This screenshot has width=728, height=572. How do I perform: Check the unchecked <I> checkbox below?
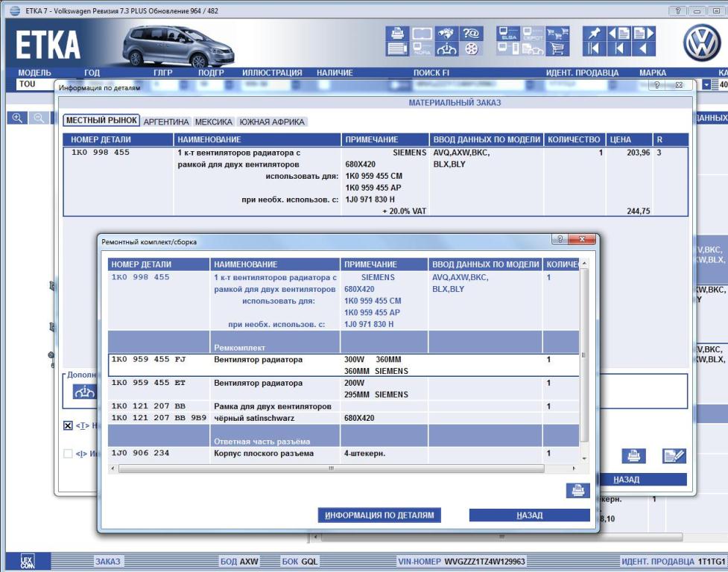[x=68, y=454]
